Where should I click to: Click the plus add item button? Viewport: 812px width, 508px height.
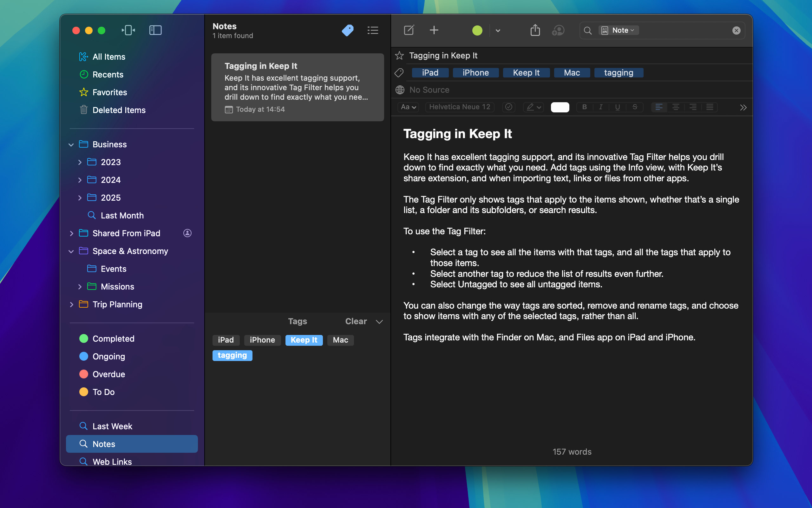point(434,30)
